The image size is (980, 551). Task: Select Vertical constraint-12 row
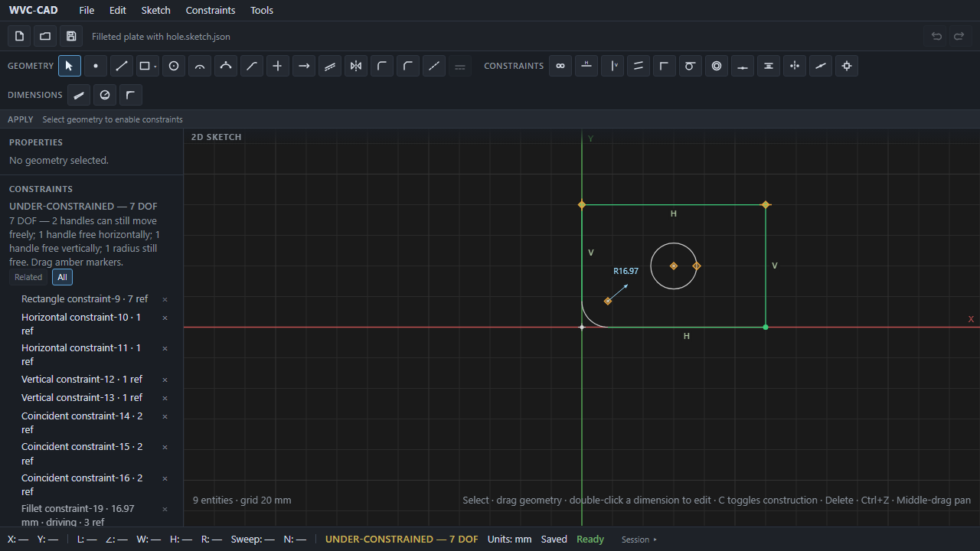tap(91, 380)
